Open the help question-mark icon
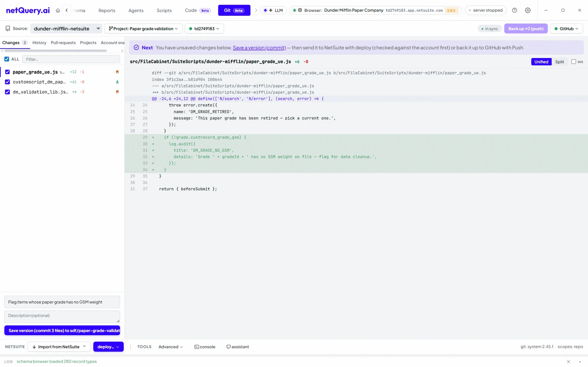This screenshot has width=588, height=367. click(514, 10)
